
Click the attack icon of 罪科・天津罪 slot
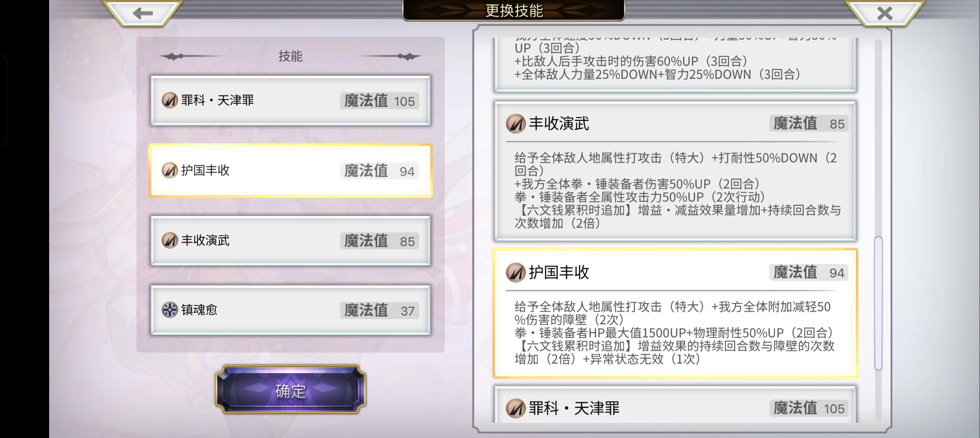click(170, 100)
